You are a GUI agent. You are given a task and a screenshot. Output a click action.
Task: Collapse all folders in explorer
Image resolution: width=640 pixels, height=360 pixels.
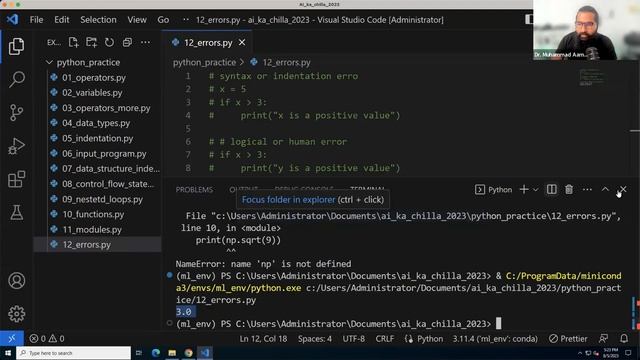pyautogui.click(x=127, y=42)
